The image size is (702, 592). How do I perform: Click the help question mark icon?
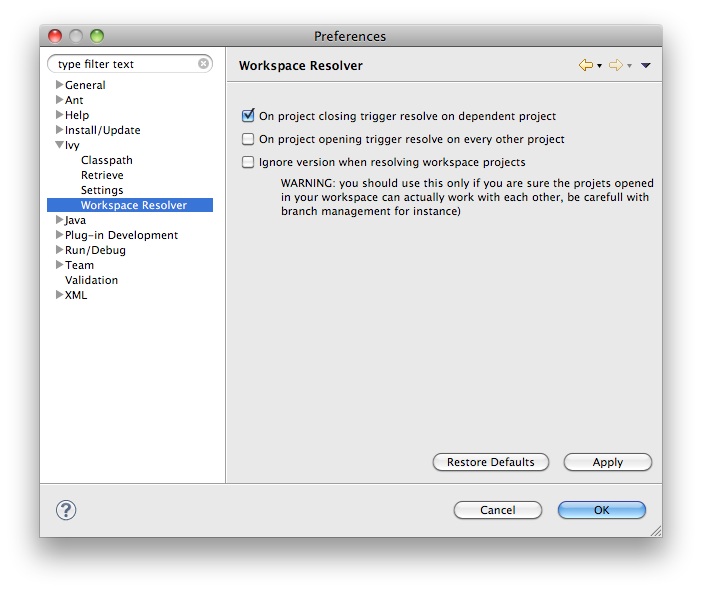click(x=66, y=510)
